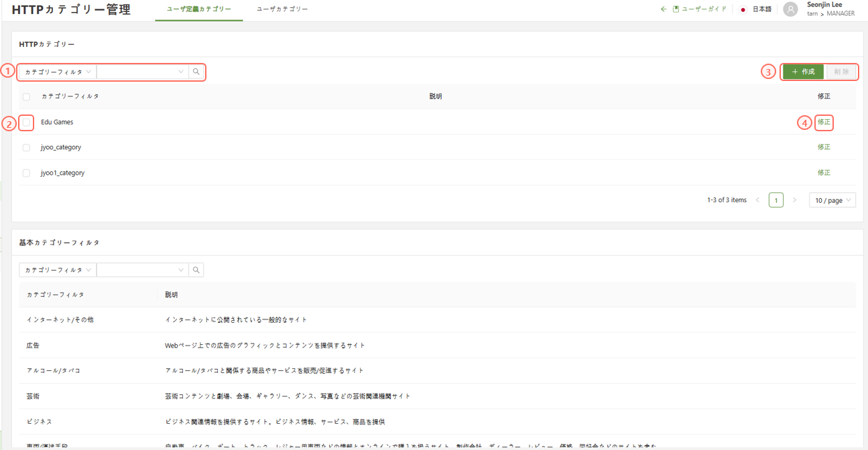Go to next page arrow in pagination
Viewport: 868px width, 450px height.
pyautogui.click(x=795, y=200)
